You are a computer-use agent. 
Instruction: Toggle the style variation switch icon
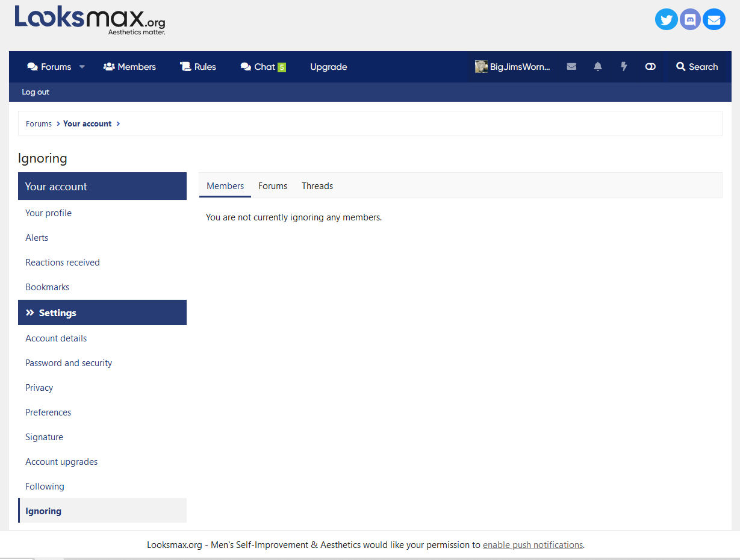pos(650,67)
